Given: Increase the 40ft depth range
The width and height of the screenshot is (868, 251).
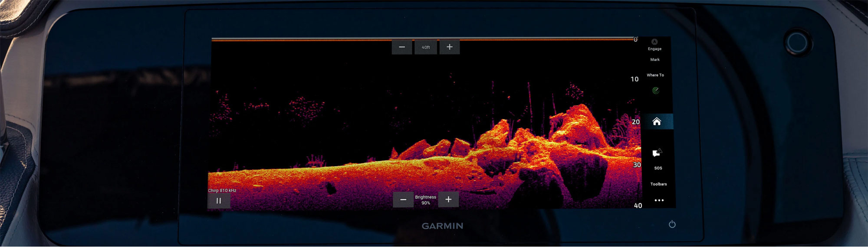Looking at the screenshot, I should click(x=450, y=47).
